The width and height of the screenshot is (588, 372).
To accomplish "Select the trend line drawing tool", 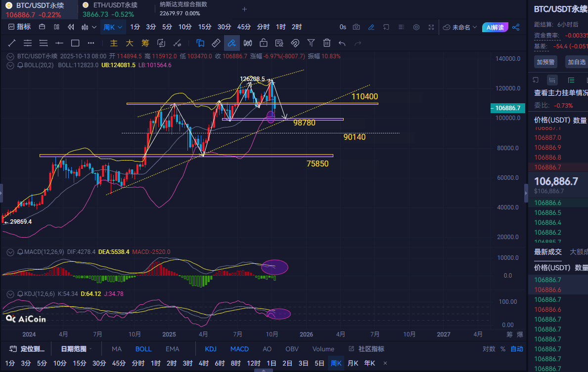I will (x=12, y=43).
